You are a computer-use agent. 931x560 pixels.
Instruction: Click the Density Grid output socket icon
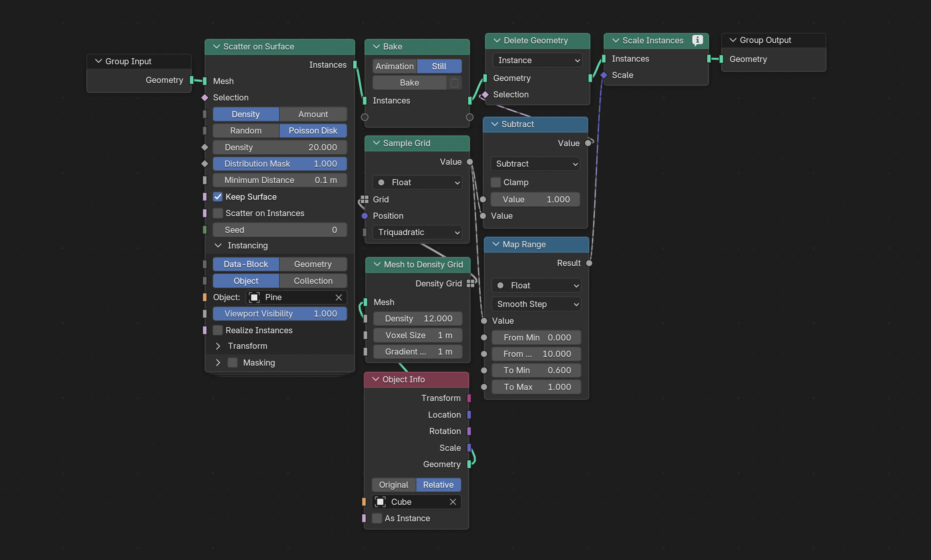(x=470, y=283)
